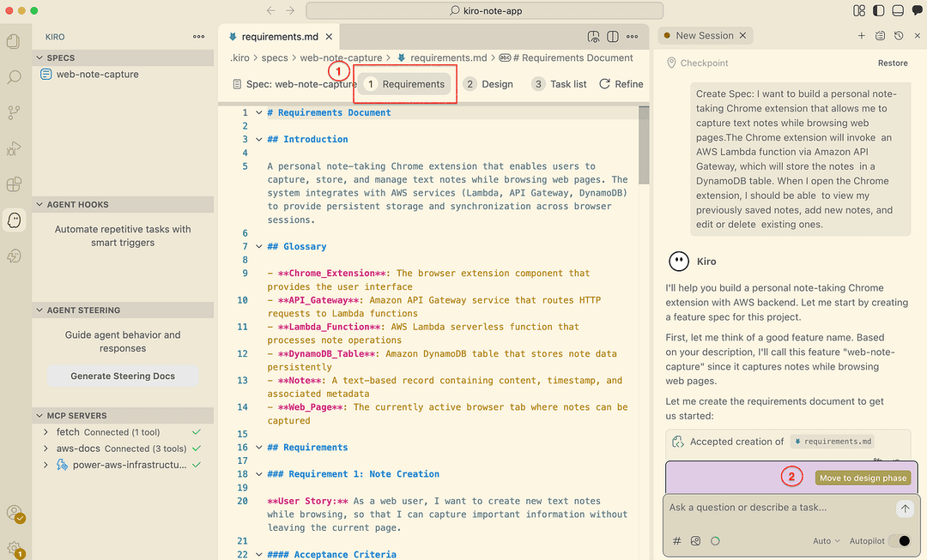Open the Accounts icon in activity bar

click(x=15, y=513)
